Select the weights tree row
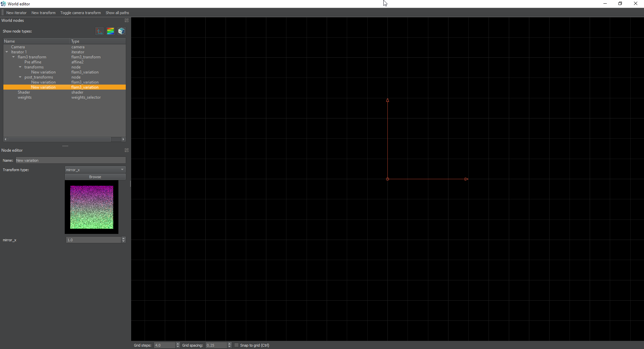 (64, 97)
